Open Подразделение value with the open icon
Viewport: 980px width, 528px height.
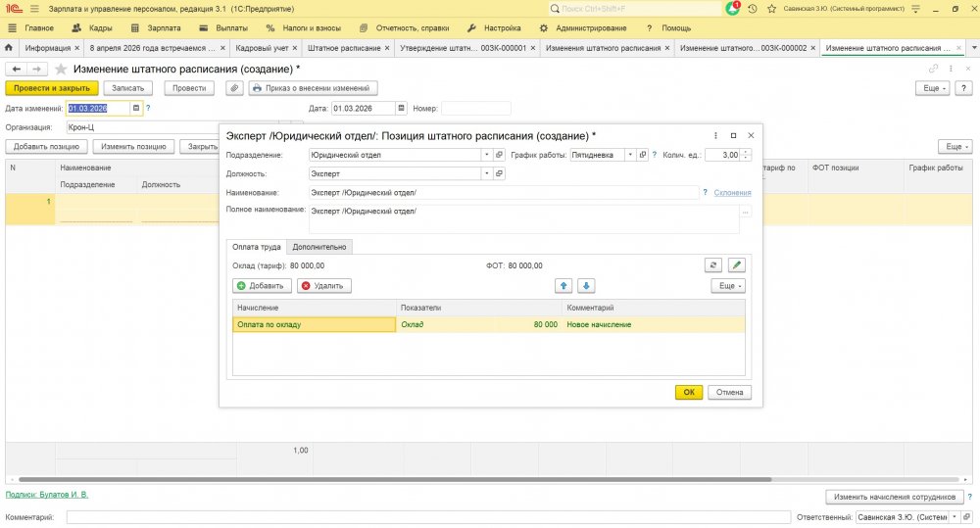pyautogui.click(x=499, y=155)
